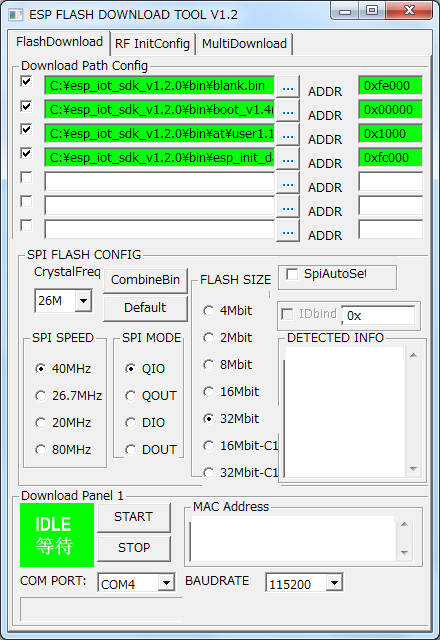Select QIO SPI mode
Image resolution: width=440 pixels, height=640 pixels.
pyautogui.click(x=130, y=369)
